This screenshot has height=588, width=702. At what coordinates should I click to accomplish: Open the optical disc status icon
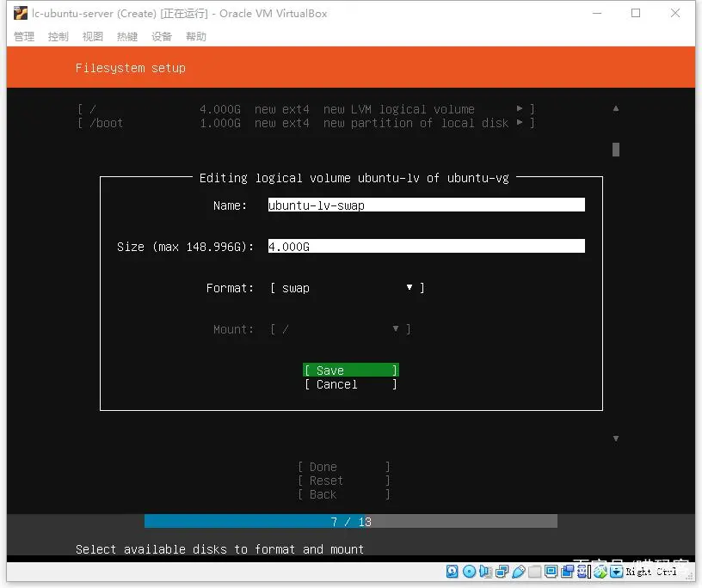point(469,572)
